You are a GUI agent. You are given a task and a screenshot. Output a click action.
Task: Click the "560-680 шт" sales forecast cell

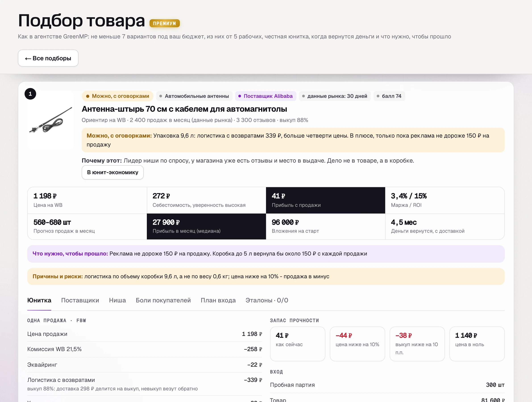(x=87, y=226)
